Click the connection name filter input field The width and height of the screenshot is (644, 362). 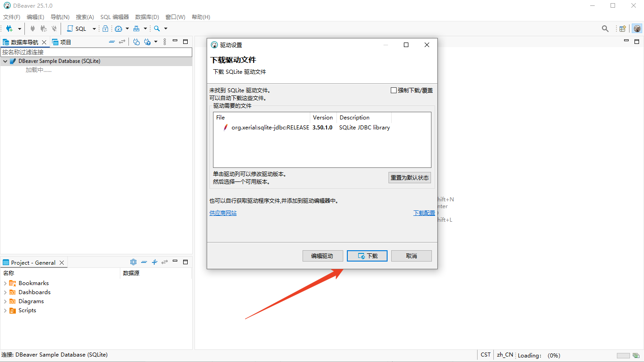(x=96, y=52)
